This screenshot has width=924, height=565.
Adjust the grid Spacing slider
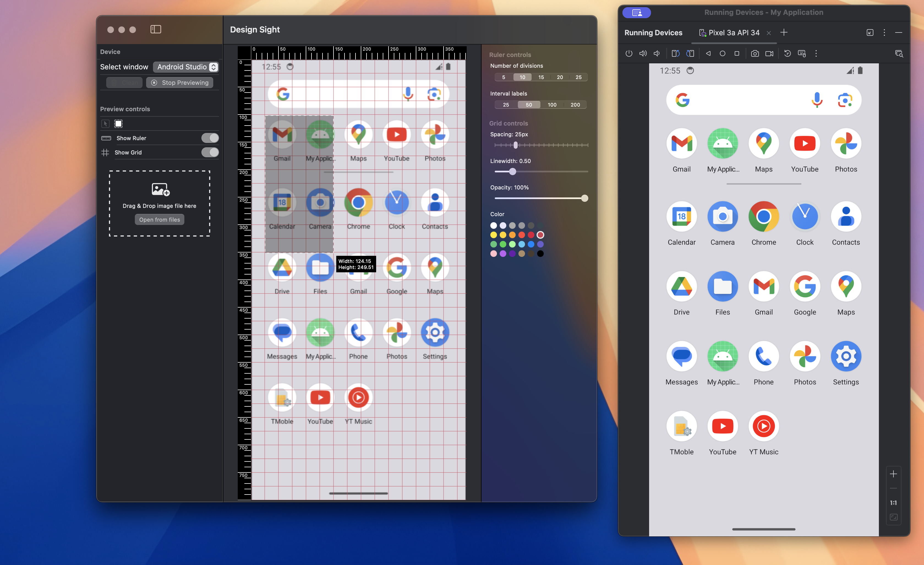[x=541, y=145]
